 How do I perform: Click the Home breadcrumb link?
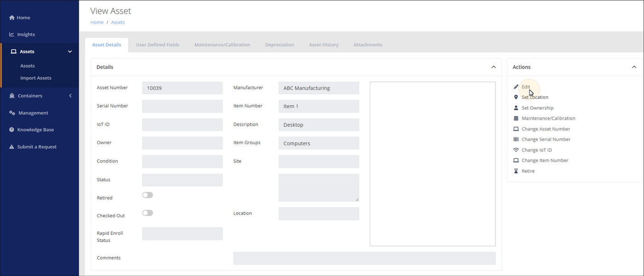(x=97, y=22)
